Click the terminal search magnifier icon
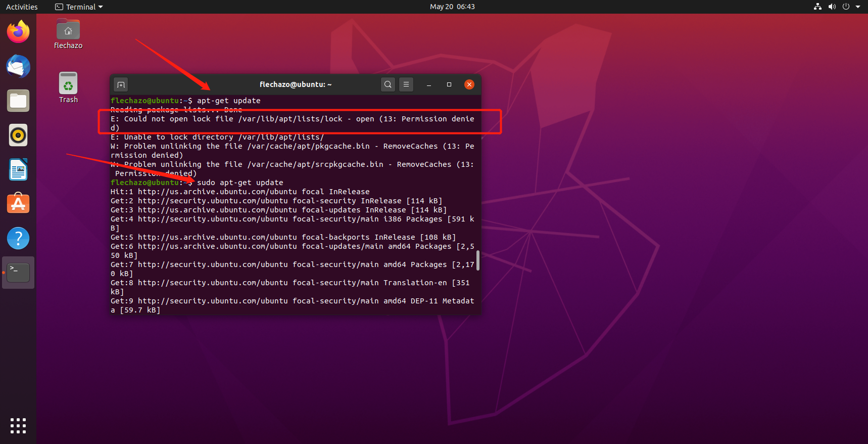Viewport: 868px width, 444px height. [x=388, y=84]
